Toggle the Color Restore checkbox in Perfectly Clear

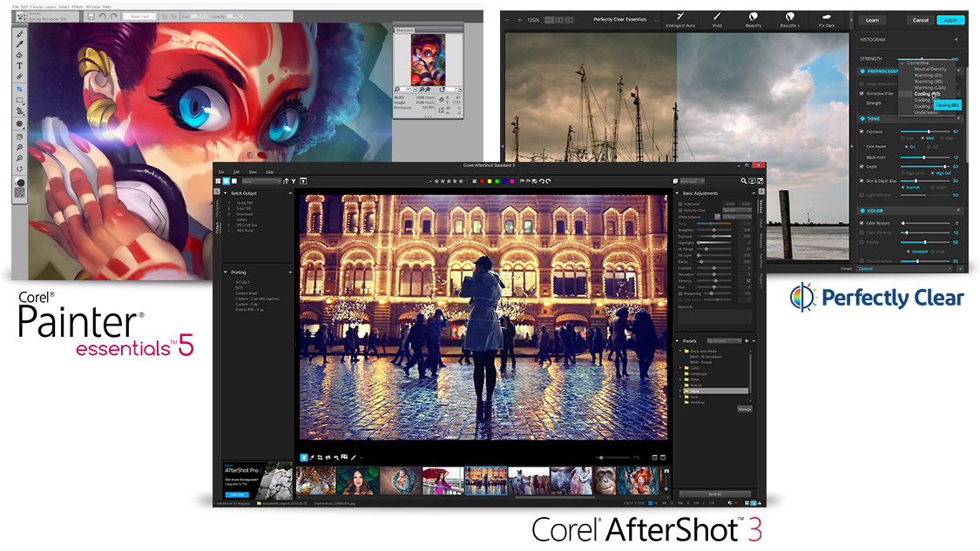(862, 223)
